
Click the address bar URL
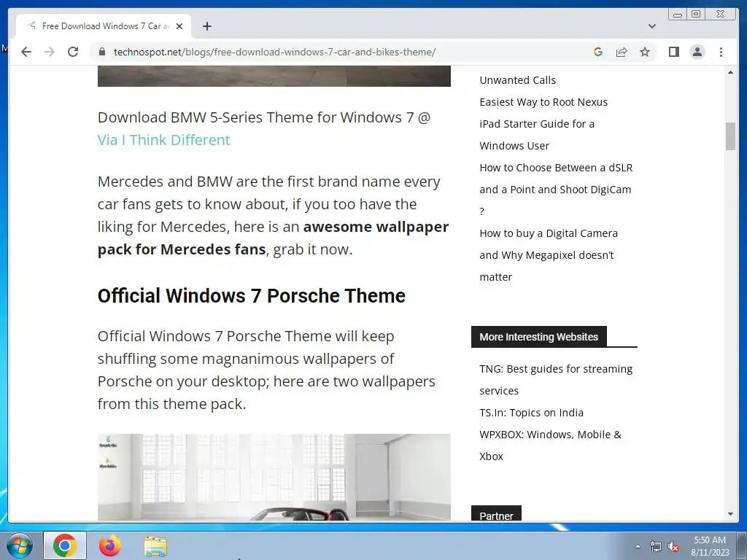[x=274, y=52]
